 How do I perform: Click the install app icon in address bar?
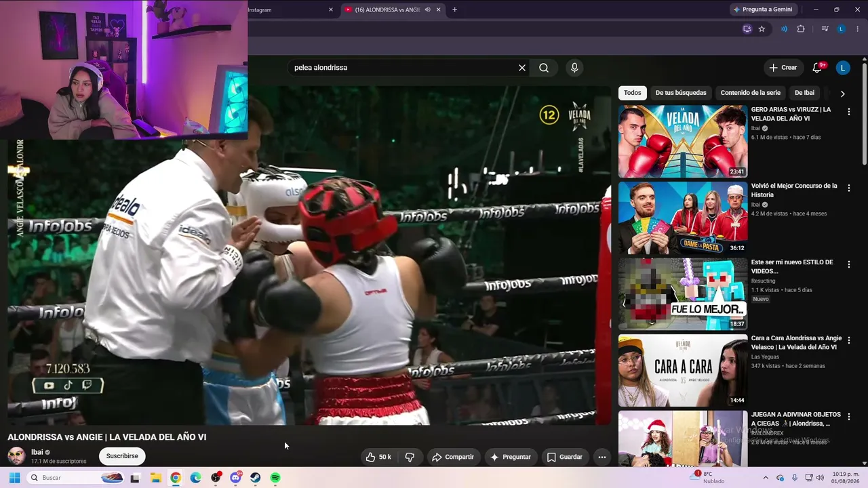point(747,29)
